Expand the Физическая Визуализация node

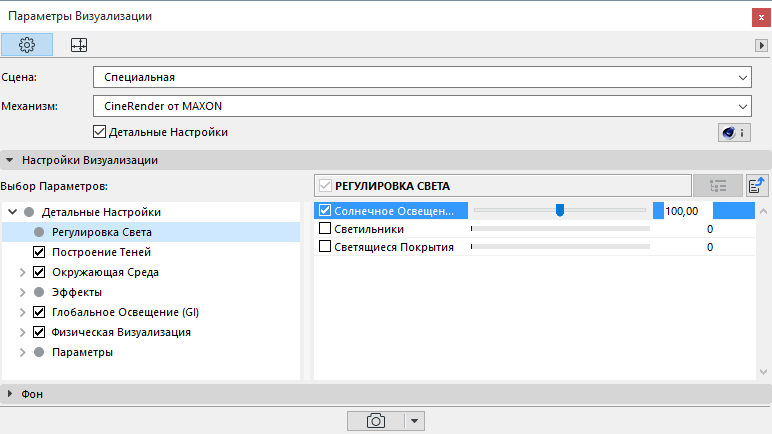pyautogui.click(x=22, y=332)
